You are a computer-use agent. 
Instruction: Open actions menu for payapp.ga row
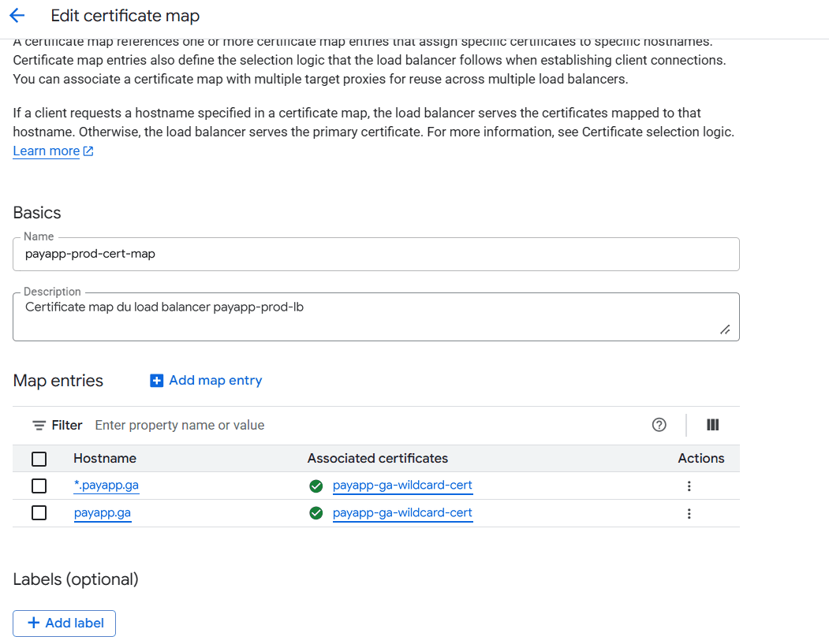(x=689, y=513)
